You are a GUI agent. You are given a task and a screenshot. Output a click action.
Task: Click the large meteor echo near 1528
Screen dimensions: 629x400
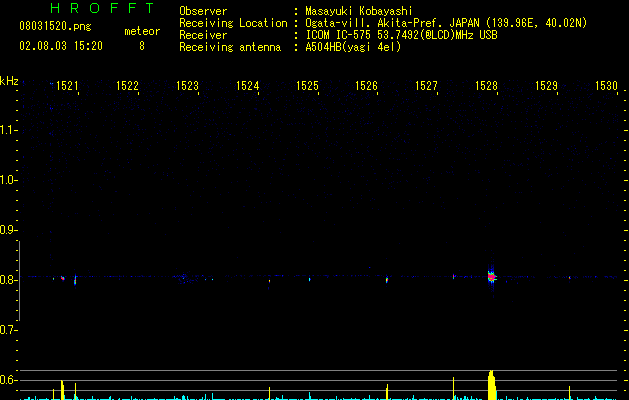(x=492, y=277)
